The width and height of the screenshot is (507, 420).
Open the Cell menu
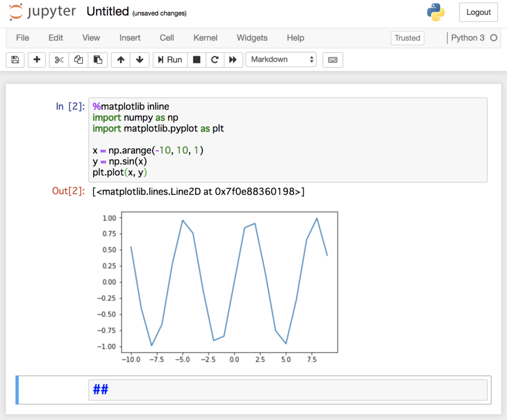click(x=167, y=38)
